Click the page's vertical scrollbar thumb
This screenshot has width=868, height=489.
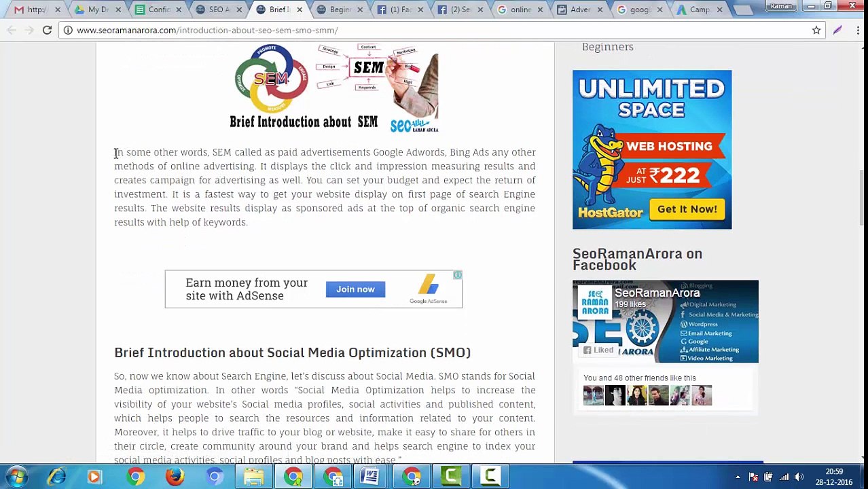point(863,197)
